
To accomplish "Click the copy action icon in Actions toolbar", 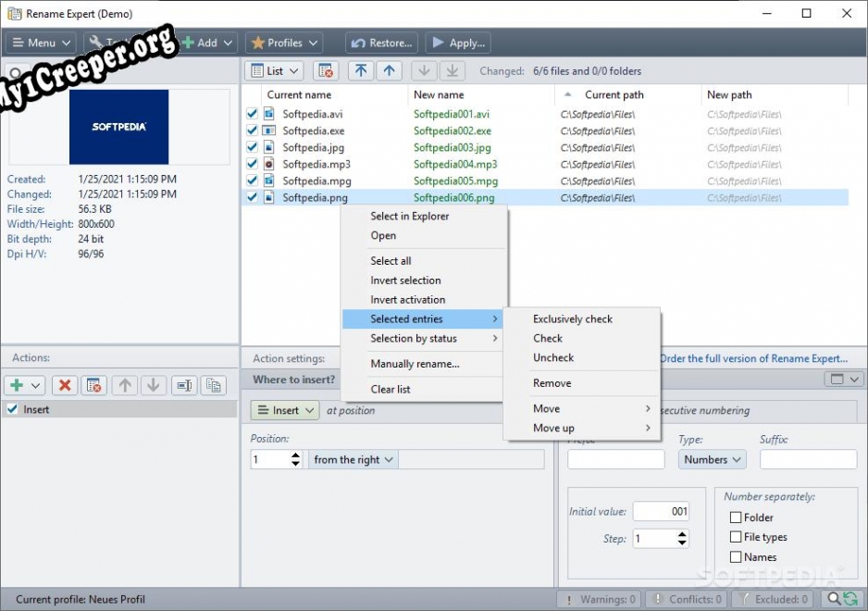I will click(214, 385).
